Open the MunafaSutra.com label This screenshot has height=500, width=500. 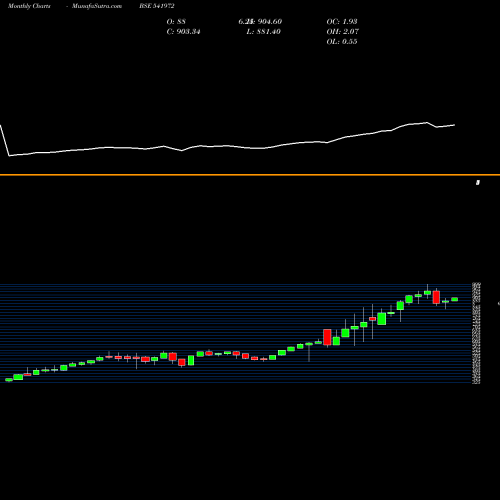(97, 6)
